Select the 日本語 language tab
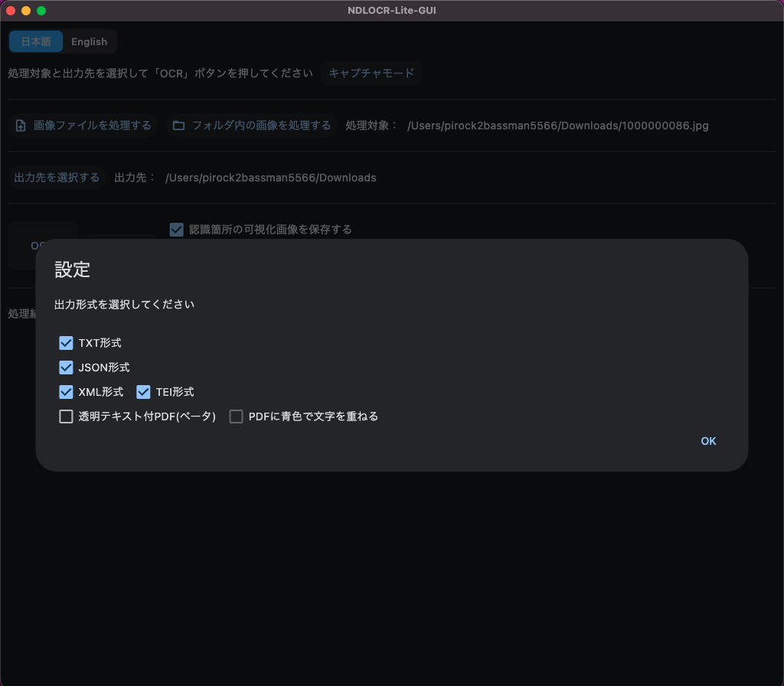 coord(36,42)
